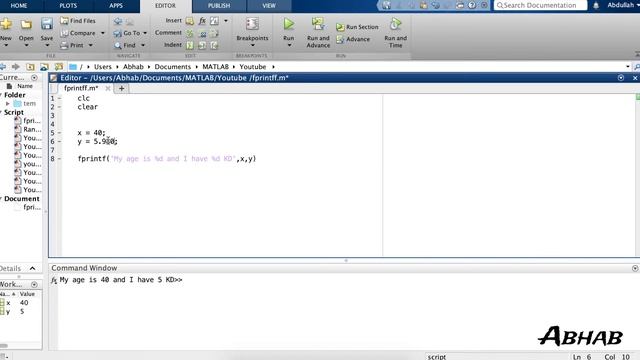640x360 pixels.
Task: Click Find Files in the File group
Action: pos(78,20)
